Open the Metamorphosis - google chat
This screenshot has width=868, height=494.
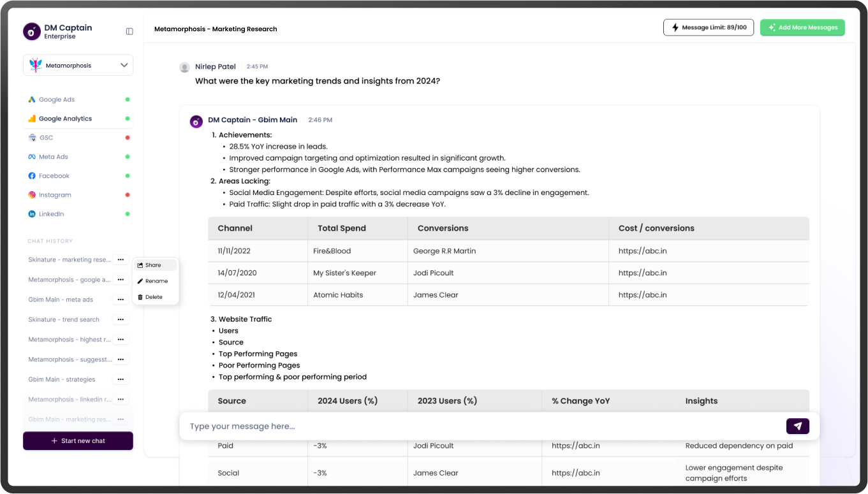tap(70, 279)
